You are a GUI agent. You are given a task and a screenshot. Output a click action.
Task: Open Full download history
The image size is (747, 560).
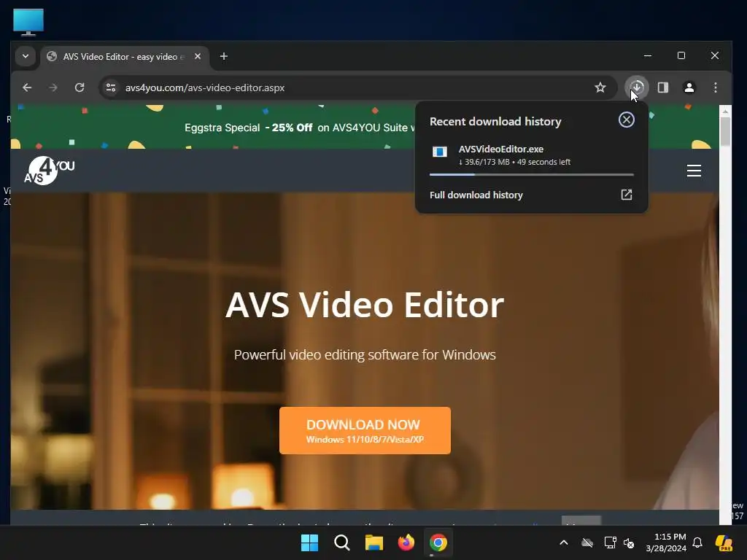tap(531, 195)
